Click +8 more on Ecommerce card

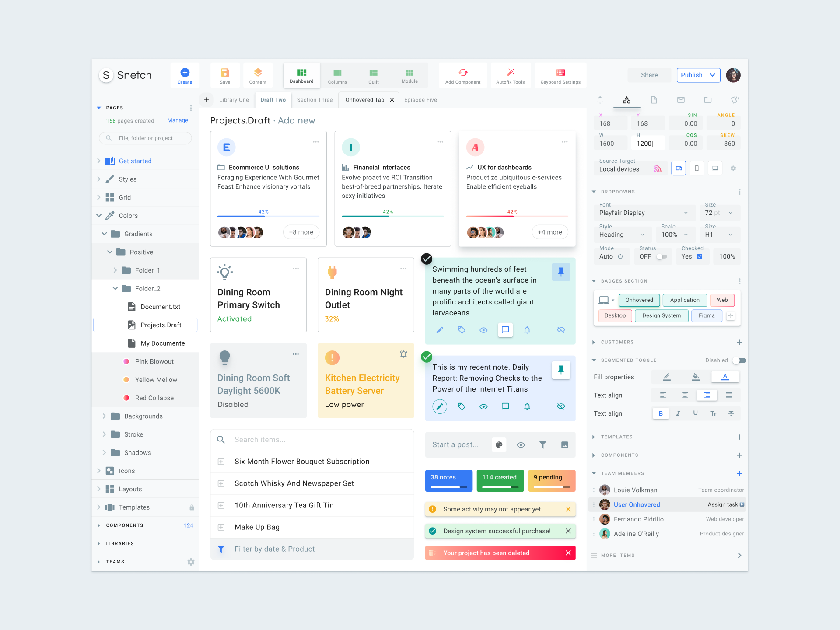click(x=301, y=232)
